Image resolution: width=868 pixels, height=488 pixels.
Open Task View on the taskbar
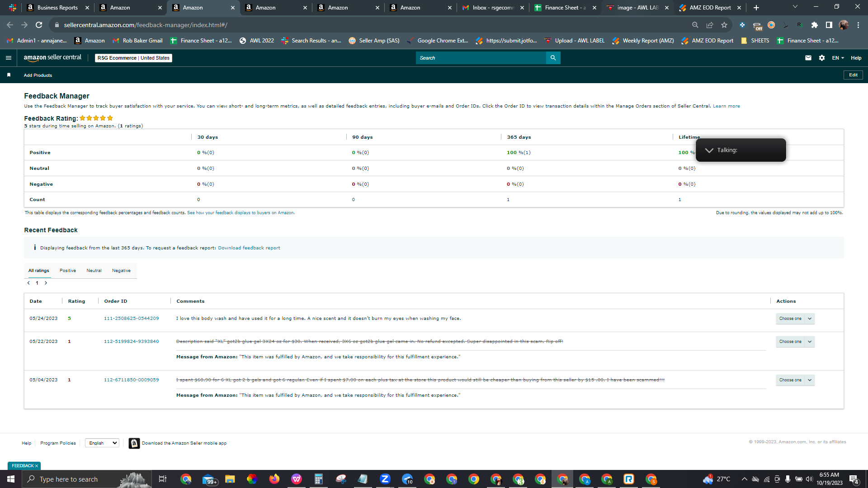(163, 479)
